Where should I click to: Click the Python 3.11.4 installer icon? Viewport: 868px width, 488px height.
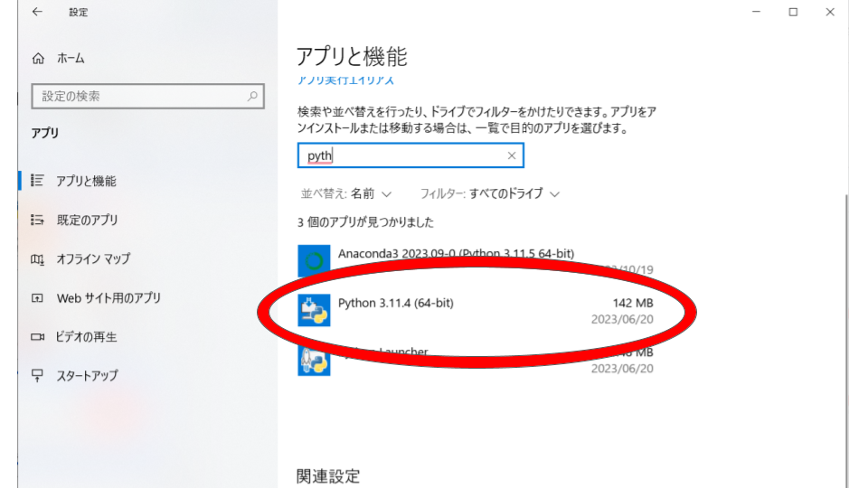(x=314, y=310)
